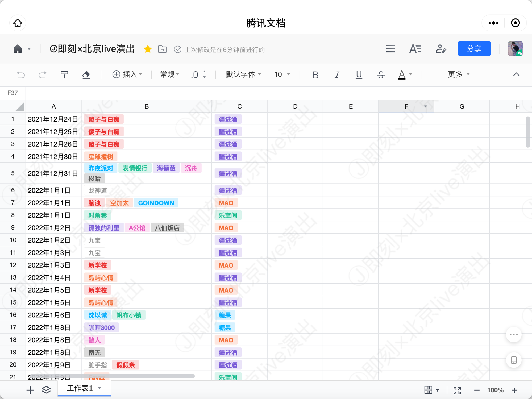Apply the font color A
532x399 pixels.
[x=402, y=74]
